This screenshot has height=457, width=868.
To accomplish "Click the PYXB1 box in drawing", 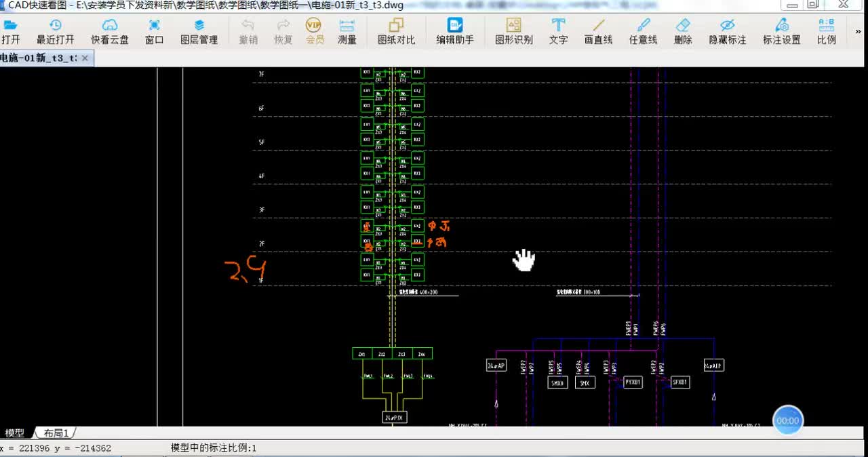I will [633, 382].
